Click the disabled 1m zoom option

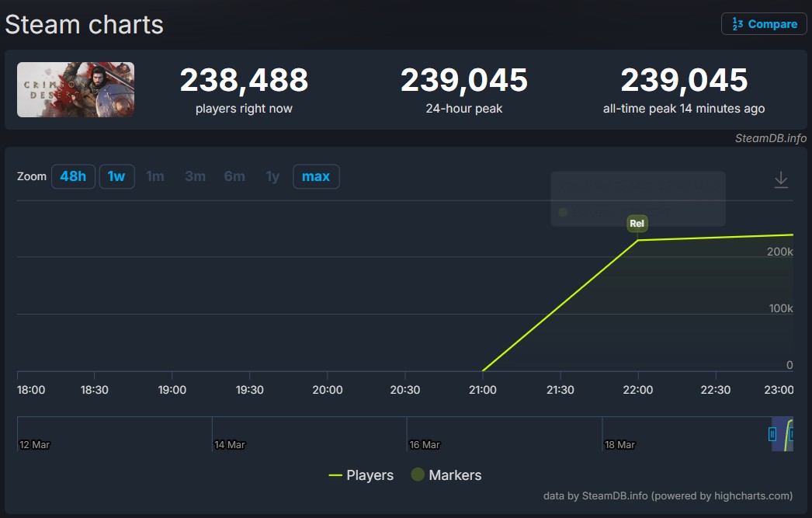click(x=155, y=176)
